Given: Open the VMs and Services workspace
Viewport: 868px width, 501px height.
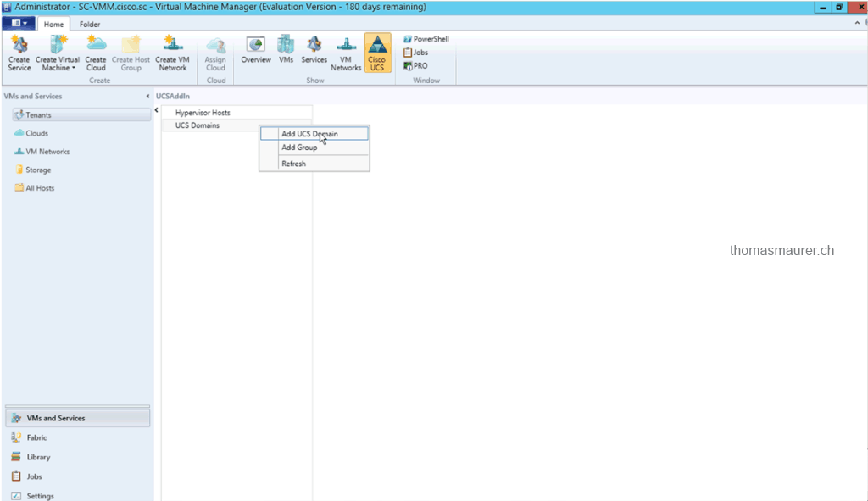Looking at the screenshot, I should pos(77,418).
